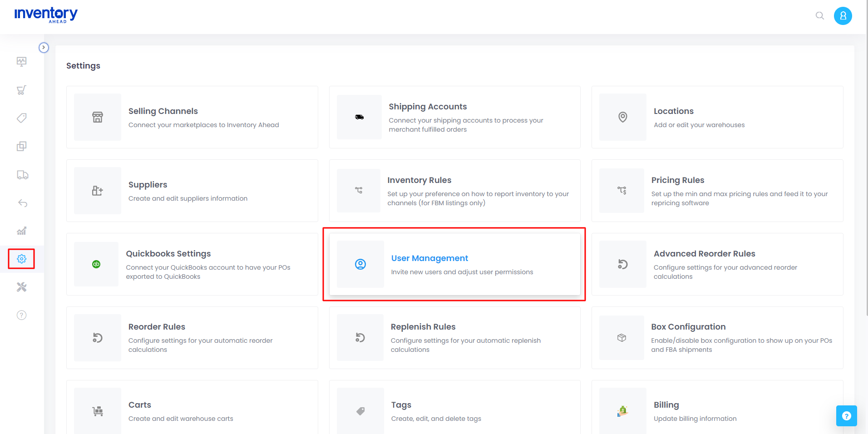Open the search magnifier in the top bar
Viewport: 868px width, 434px height.
pyautogui.click(x=820, y=15)
